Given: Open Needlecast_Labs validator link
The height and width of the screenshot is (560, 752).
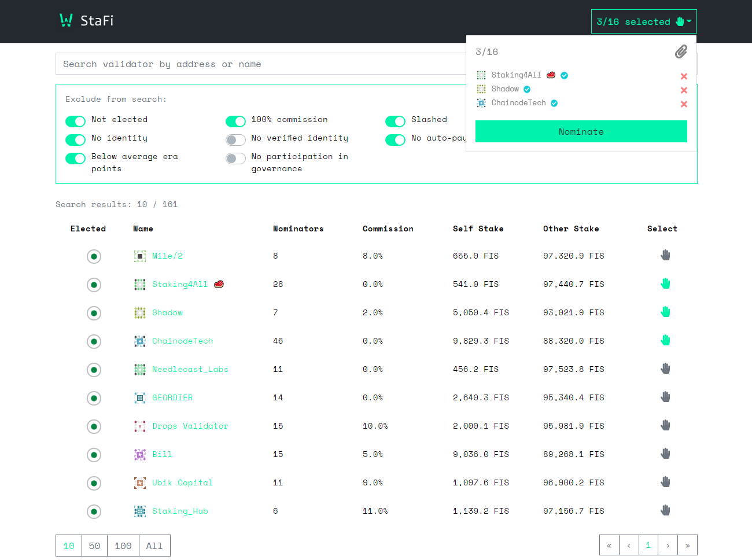Looking at the screenshot, I should click(x=190, y=369).
